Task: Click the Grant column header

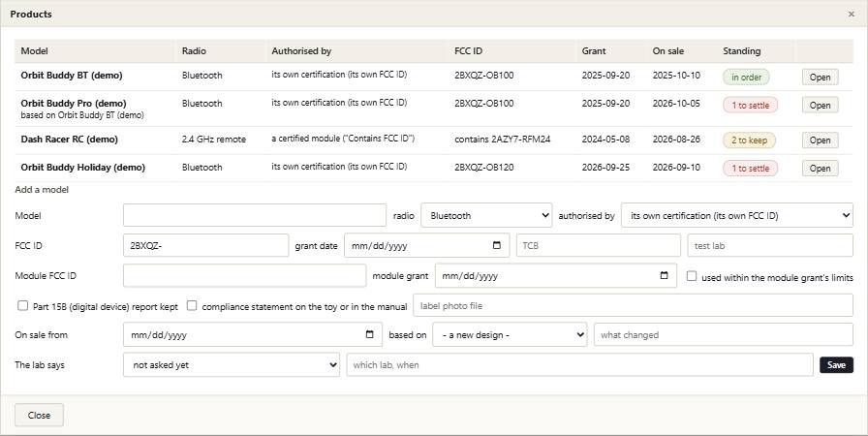Action: [594, 51]
